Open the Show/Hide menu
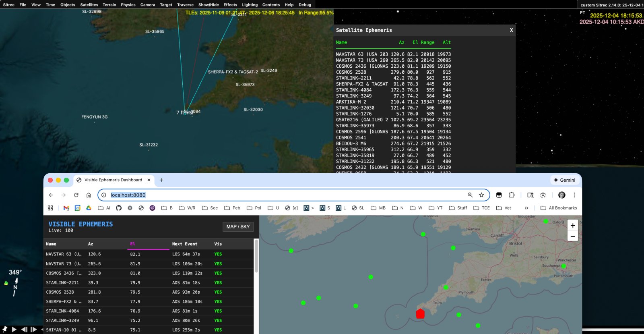644x334 pixels. point(208,5)
